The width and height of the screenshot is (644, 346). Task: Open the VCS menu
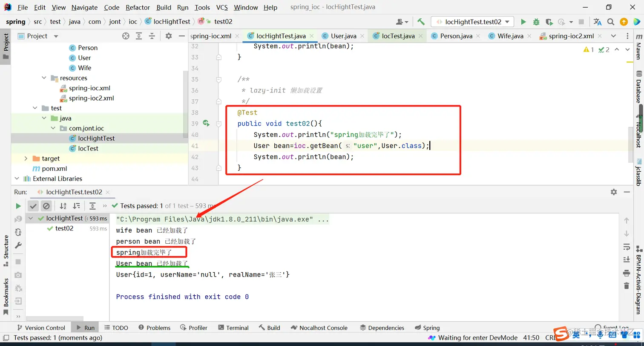pos(222,7)
